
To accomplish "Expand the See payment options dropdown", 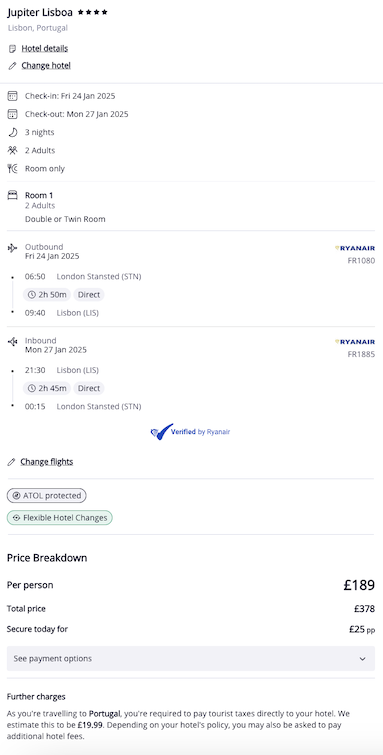I will click(x=191, y=658).
